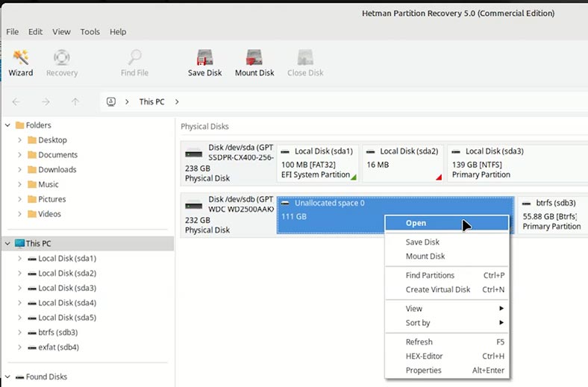This screenshot has width=588, height=387.
Task: Click This PC in the breadcrumb path
Action: pyautogui.click(x=151, y=102)
